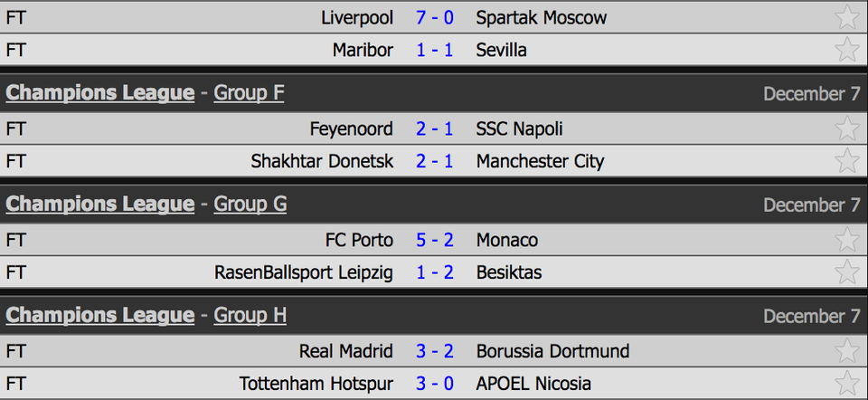
Task: Favorite the Tottenham Hotspur vs APOEL Nicosia match
Action: [x=847, y=384]
